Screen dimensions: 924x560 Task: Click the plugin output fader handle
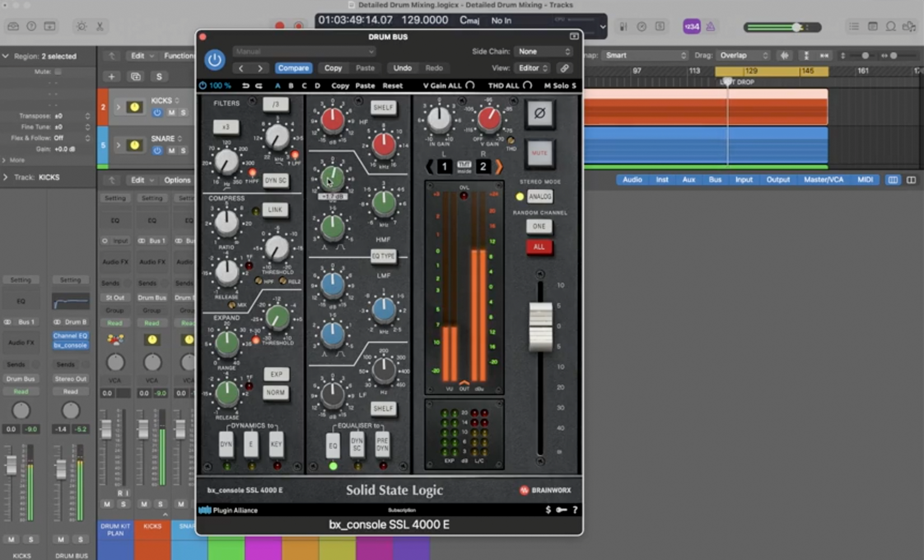[540, 327]
